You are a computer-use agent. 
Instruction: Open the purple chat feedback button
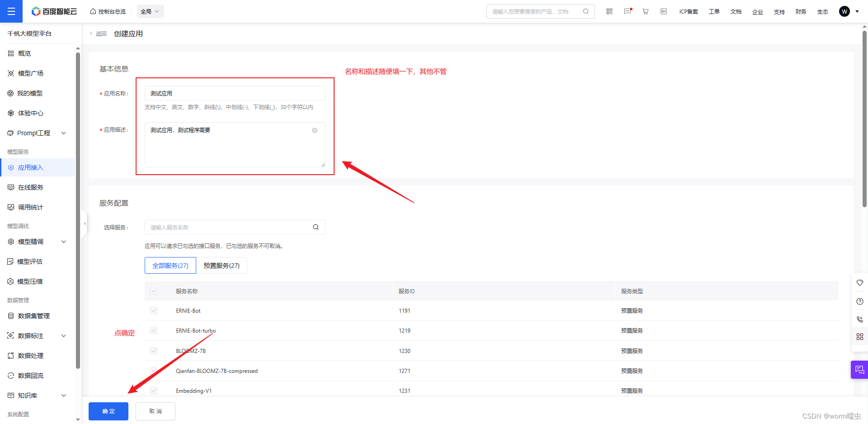859,370
